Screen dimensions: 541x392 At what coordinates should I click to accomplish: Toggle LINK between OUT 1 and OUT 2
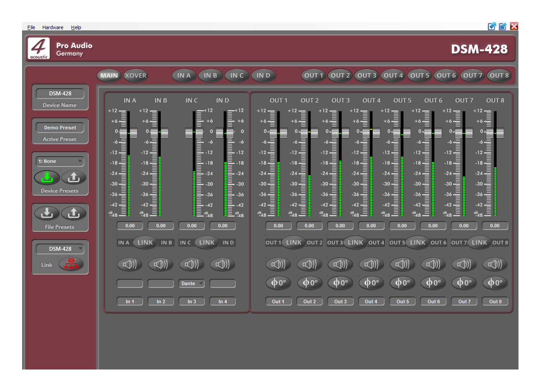pyautogui.click(x=294, y=242)
